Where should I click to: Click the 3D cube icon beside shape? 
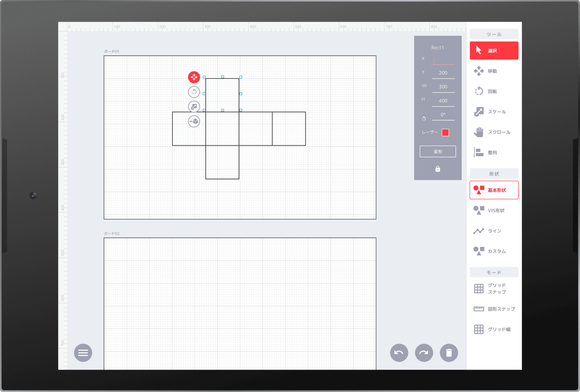pos(194,122)
